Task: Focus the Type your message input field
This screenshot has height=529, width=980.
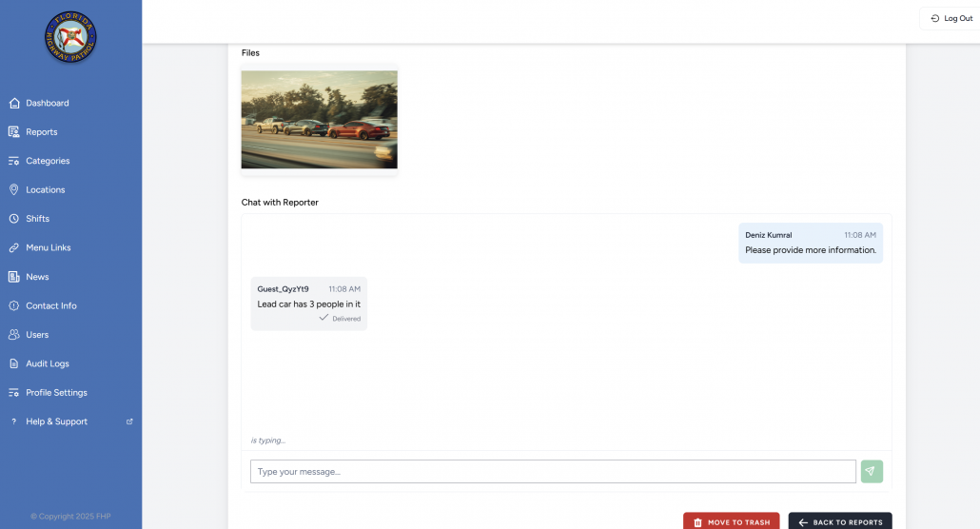Action: pyautogui.click(x=553, y=472)
